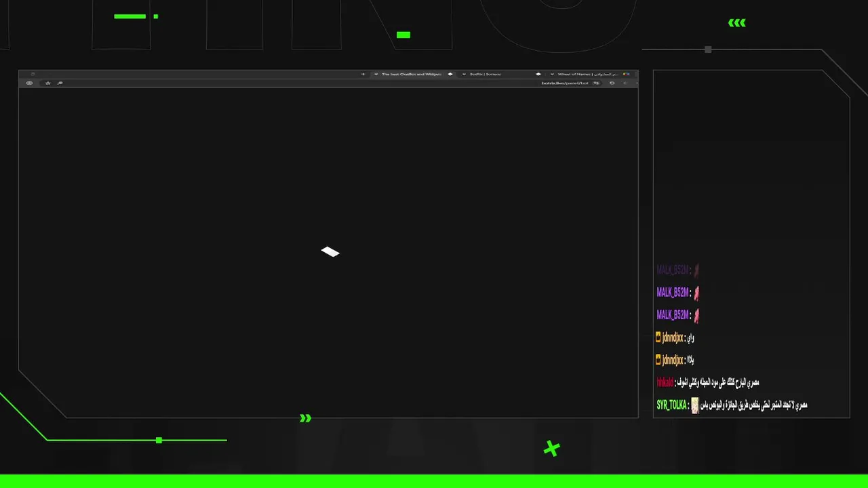Switch to "The best Chatbox and Widgets" tab
The width and height of the screenshot is (868, 488).
[x=412, y=75]
